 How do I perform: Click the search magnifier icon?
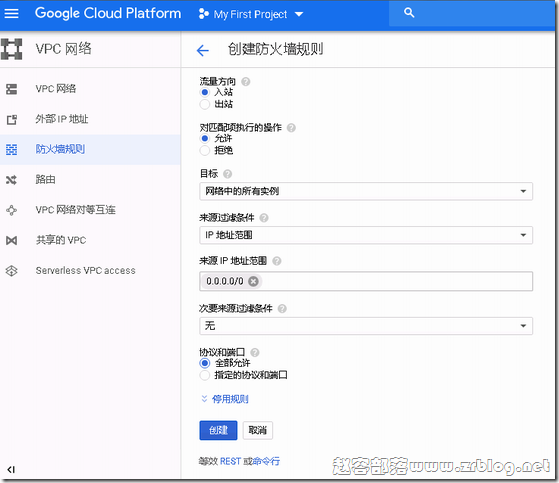(x=409, y=13)
